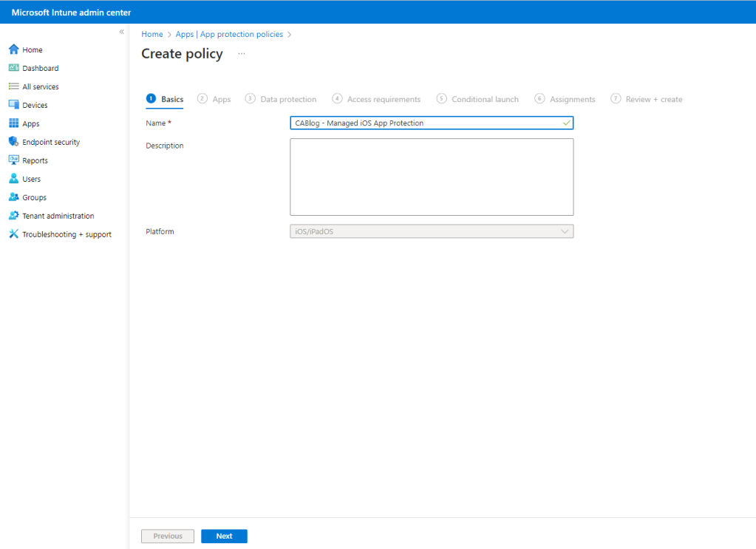Click the Groups icon in sidebar
756x549 pixels.
point(13,197)
